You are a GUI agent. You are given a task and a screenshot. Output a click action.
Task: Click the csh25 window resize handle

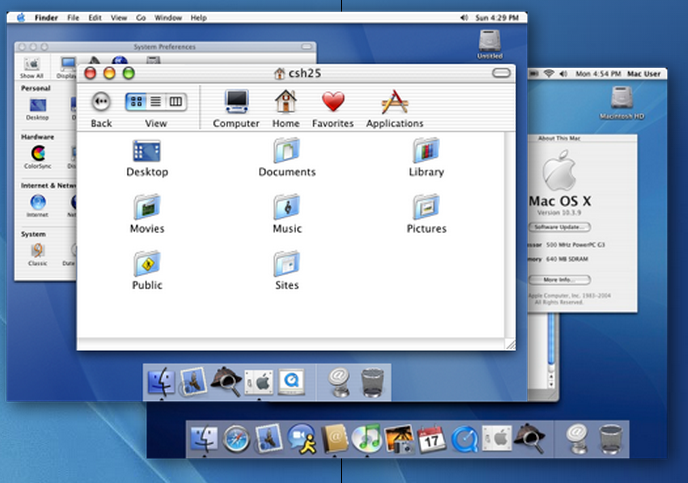(x=510, y=344)
